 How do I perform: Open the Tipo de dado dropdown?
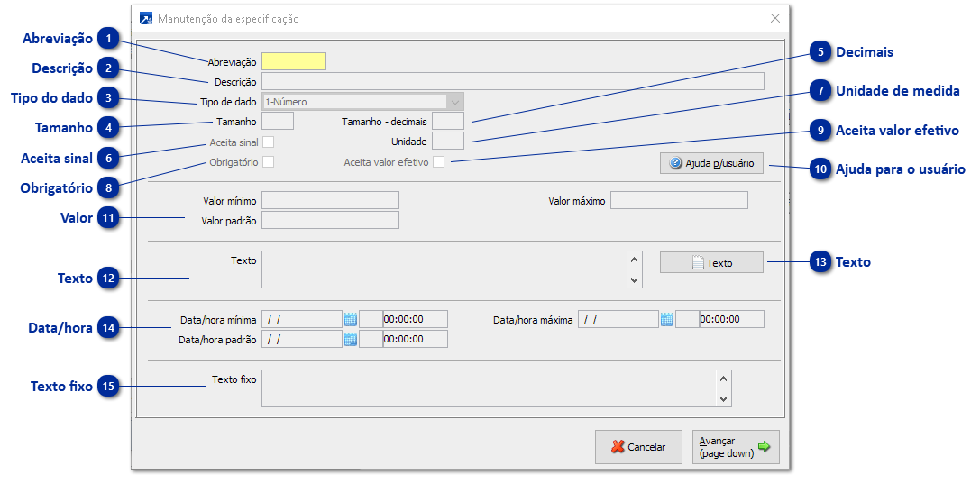(x=454, y=102)
